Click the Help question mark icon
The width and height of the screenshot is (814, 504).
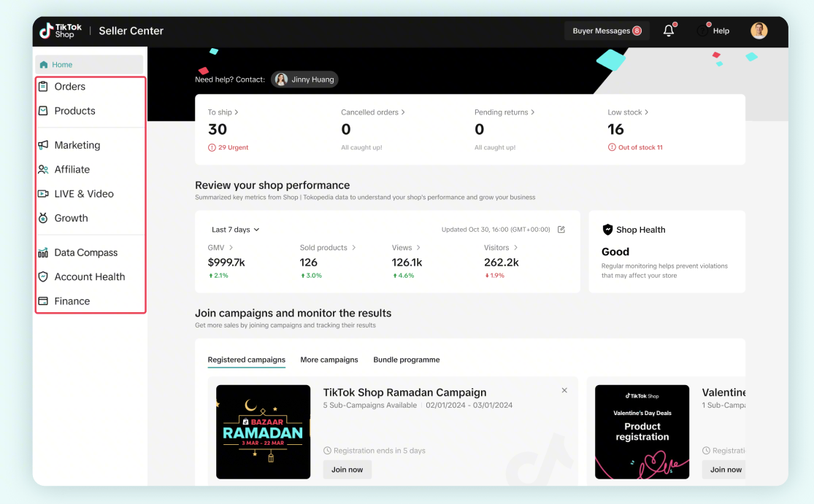pos(702,31)
